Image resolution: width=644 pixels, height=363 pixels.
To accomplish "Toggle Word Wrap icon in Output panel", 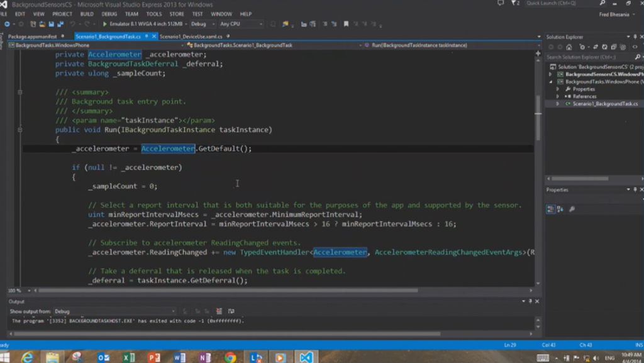I will click(x=231, y=311).
